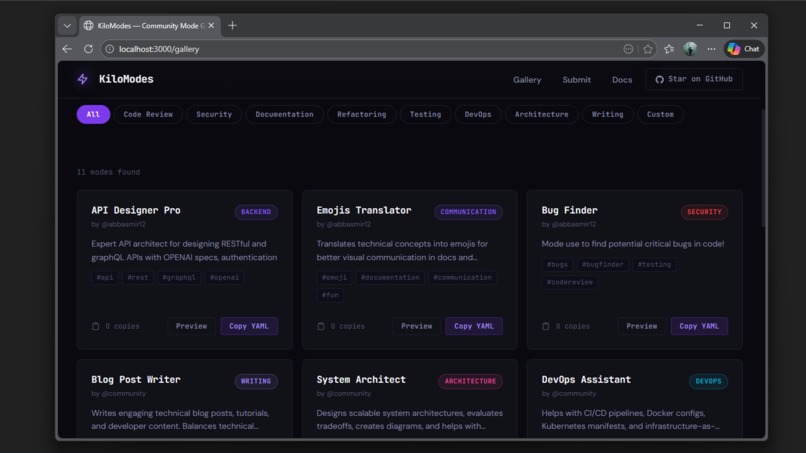Viewport: 806px width, 453px height.
Task: Reload the page with the refresh icon
Action: click(x=88, y=49)
